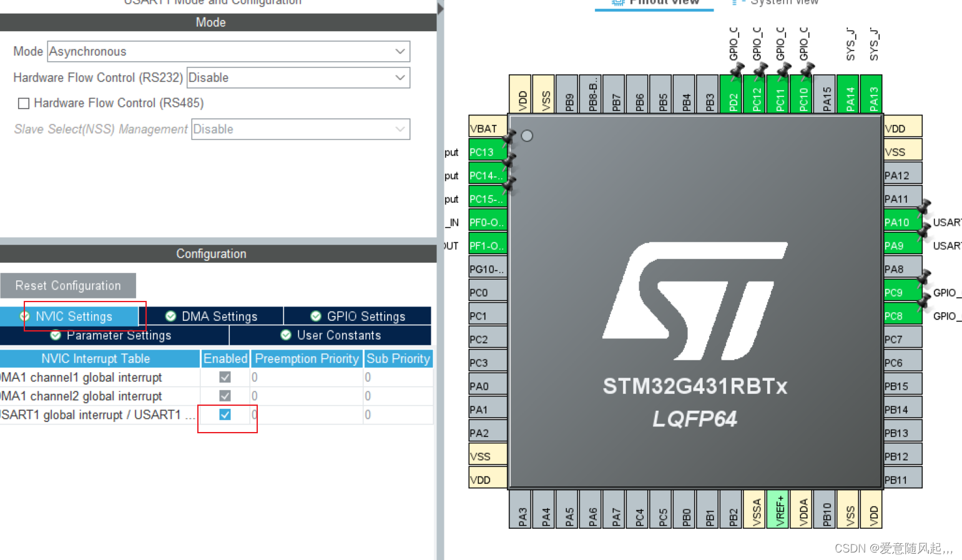Check the Hardware Flow Control (RS485) checkbox
The image size is (962, 560).
pyautogui.click(x=23, y=103)
